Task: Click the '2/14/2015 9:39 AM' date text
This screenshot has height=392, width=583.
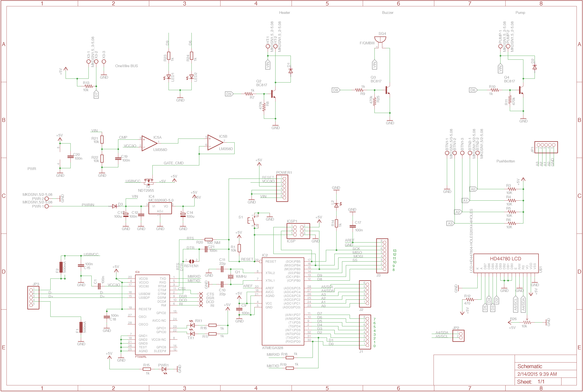Action: coord(537,374)
